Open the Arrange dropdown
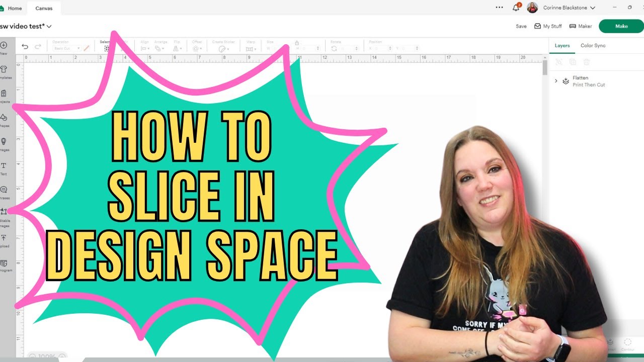The height and width of the screenshot is (362, 644). [x=160, y=49]
